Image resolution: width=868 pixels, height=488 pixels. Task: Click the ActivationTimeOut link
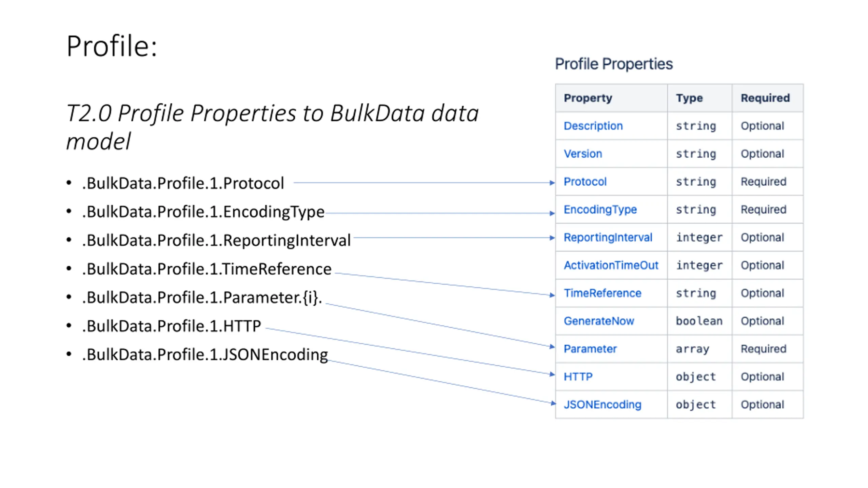(611, 265)
